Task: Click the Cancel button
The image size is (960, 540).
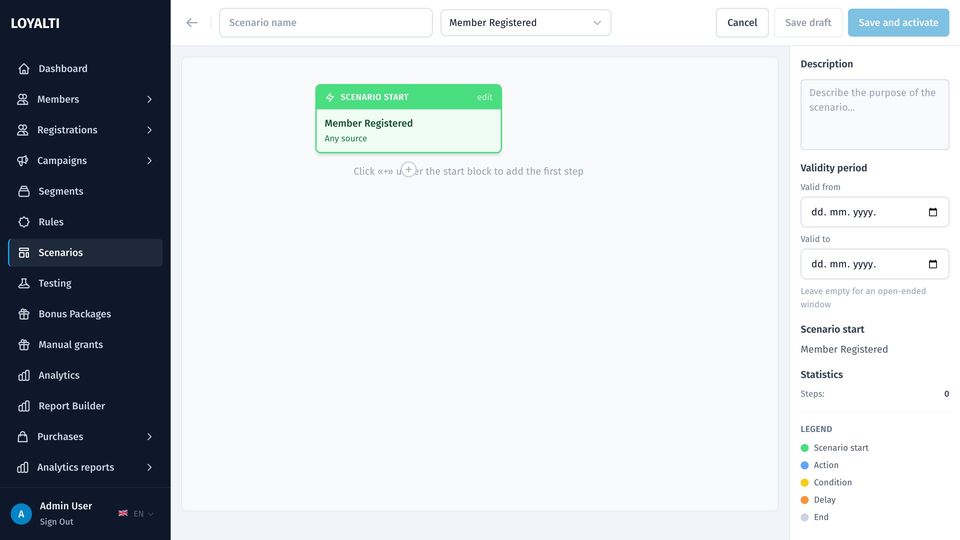Action: [742, 23]
